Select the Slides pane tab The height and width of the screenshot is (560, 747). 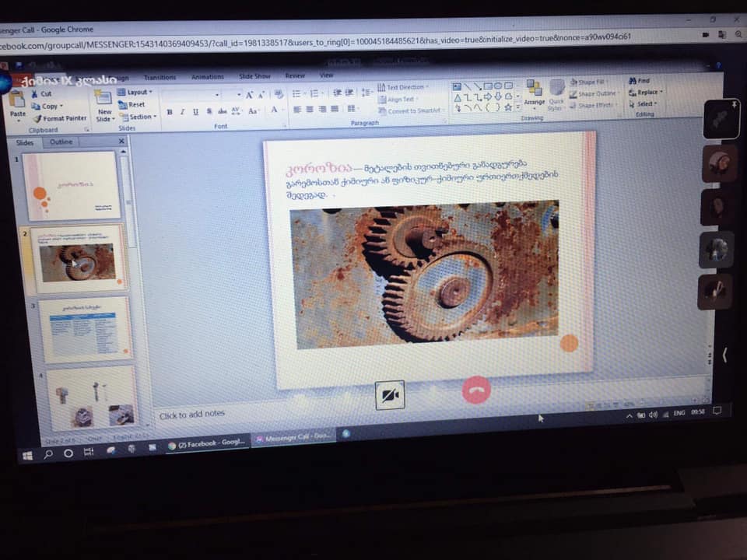(25, 143)
